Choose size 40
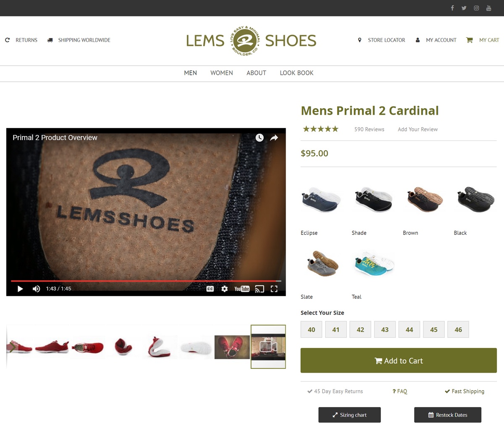This screenshot has width=504, height=434. [x=311, y=329]
